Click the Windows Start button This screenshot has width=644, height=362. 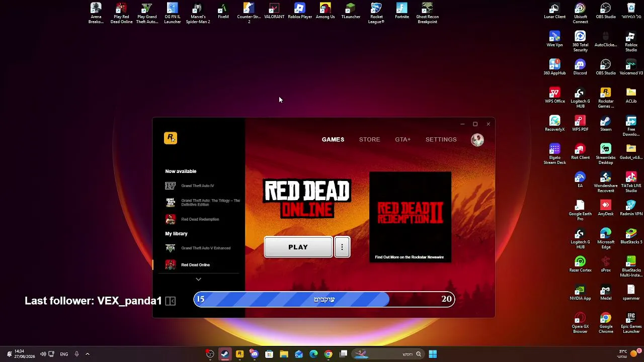[433, 354]
